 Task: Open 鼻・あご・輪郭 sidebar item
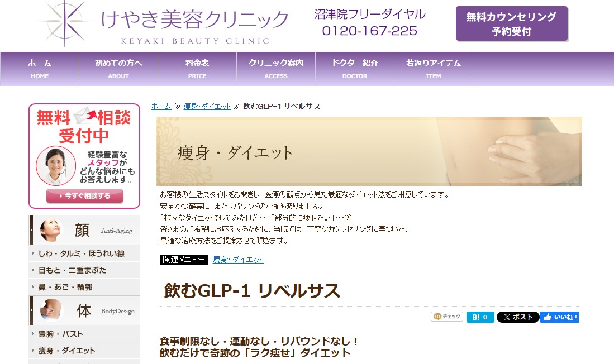[84, 287]
